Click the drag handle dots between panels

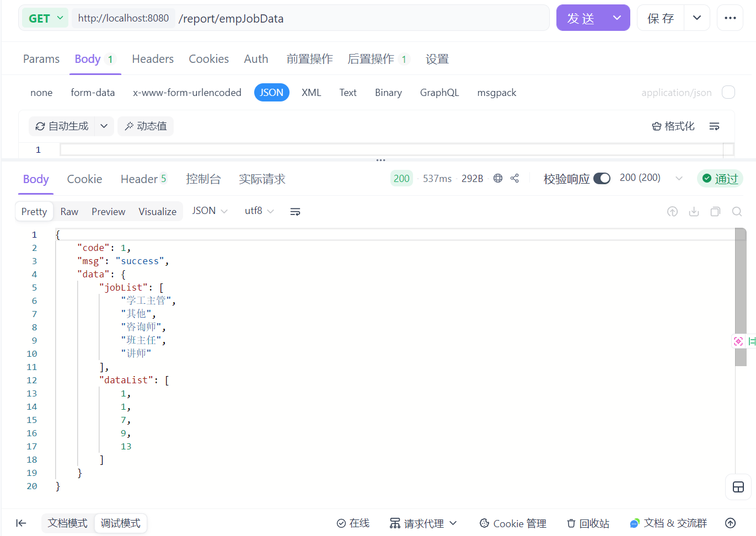380,160
